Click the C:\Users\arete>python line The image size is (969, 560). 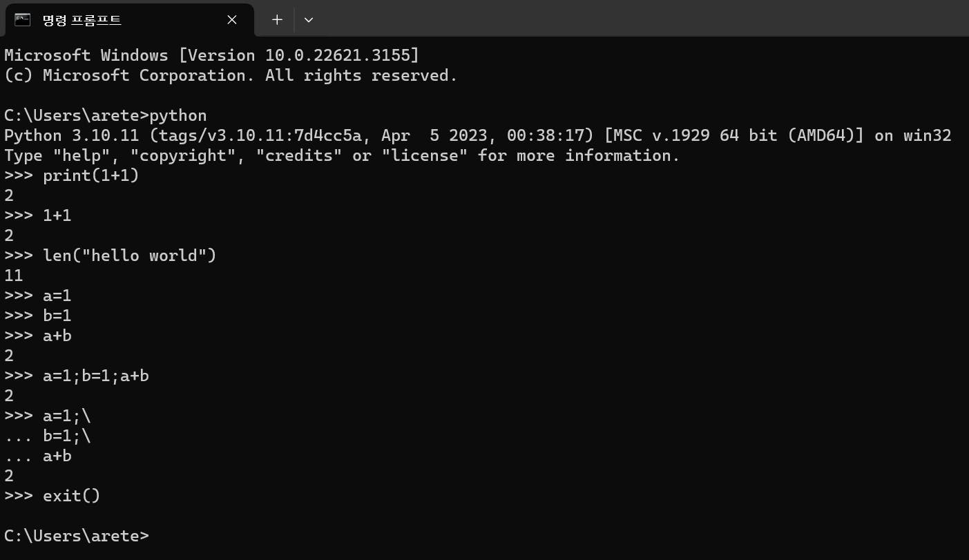[x=106, y=115]
